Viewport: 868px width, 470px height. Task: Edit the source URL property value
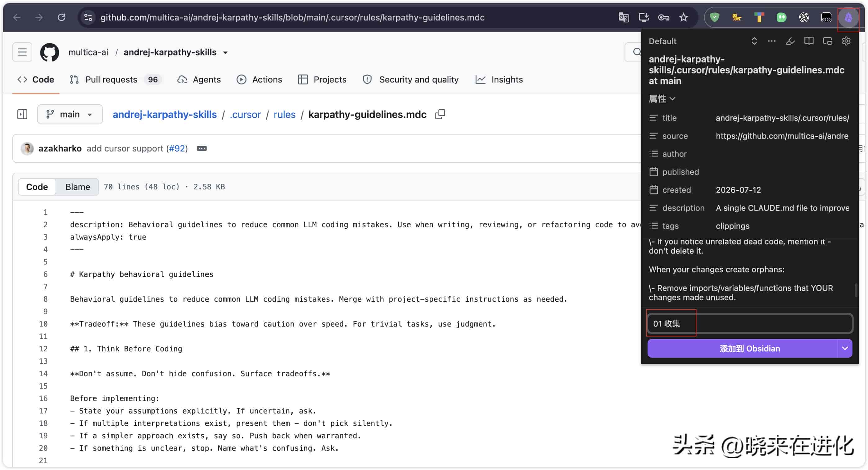pos(782,136)
